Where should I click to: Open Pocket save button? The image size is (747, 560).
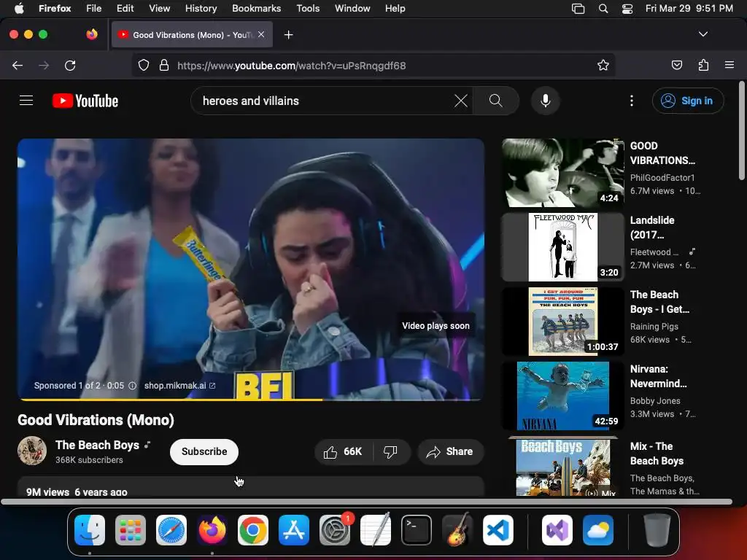tap(676, 65)
